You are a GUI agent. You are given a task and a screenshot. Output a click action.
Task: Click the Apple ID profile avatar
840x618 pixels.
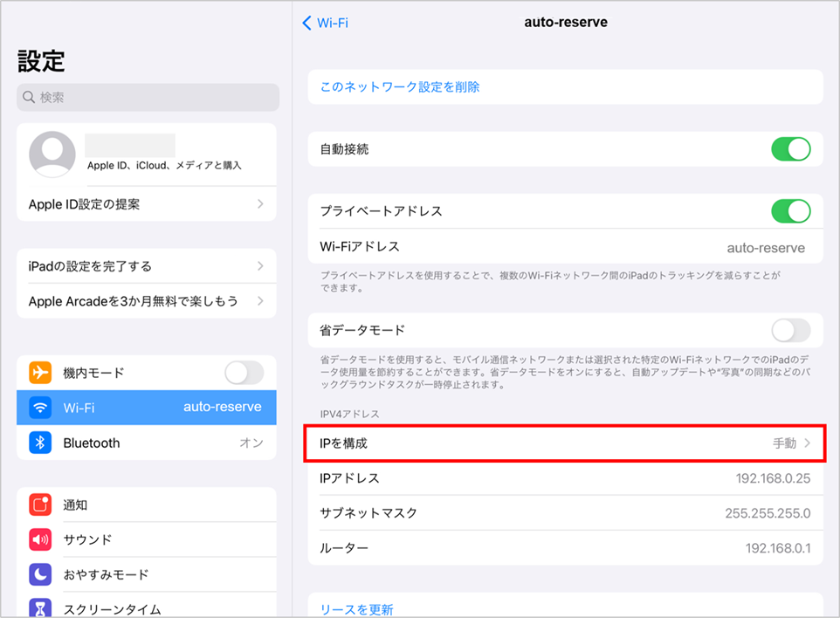(52, 154)
